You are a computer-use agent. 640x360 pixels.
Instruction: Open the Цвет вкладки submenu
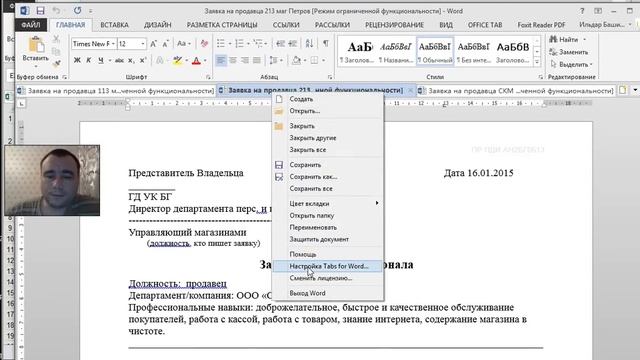click(x=328, y=203)
